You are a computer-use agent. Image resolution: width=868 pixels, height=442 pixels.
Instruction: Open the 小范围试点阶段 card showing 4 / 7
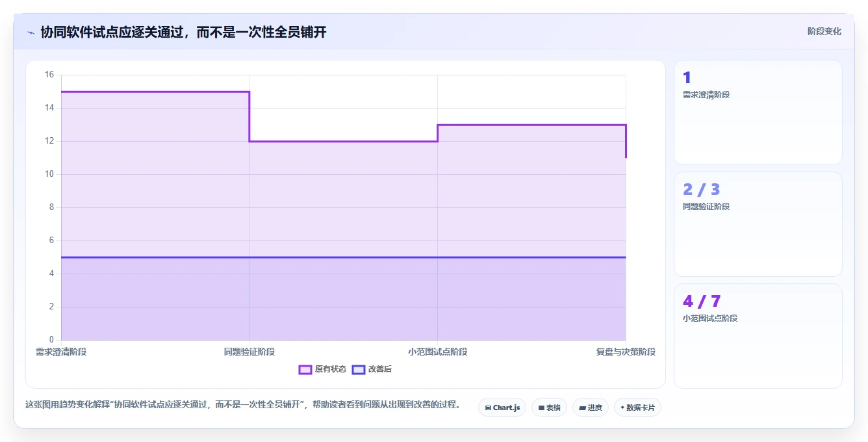(758, 336)
